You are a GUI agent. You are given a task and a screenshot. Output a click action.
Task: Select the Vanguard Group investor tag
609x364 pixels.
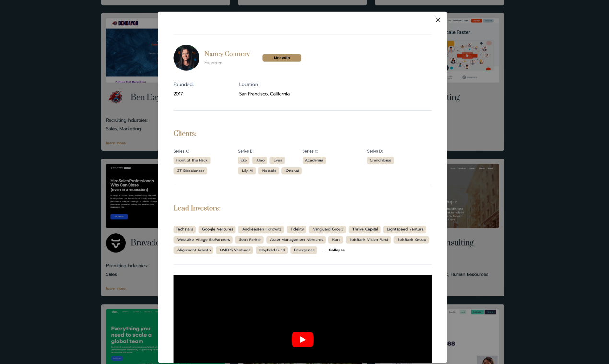click(x=328, y=229)
